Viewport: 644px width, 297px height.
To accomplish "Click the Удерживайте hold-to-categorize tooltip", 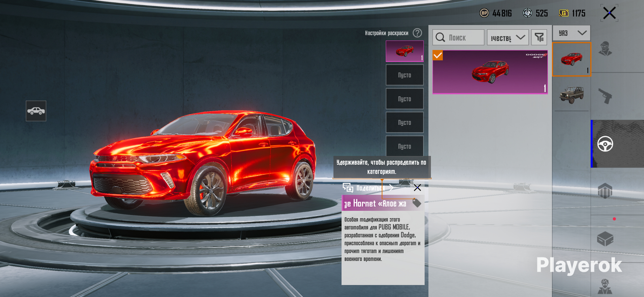I will point(382,167).
